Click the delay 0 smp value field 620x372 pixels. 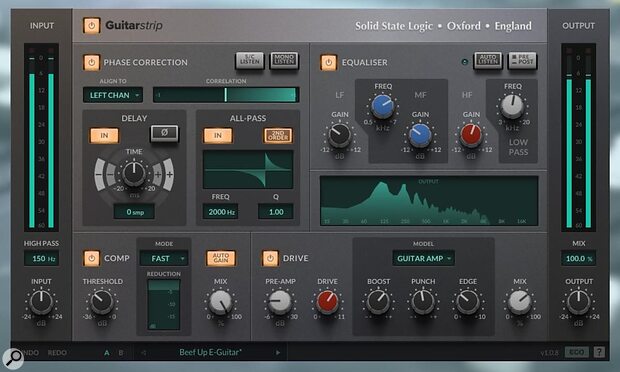(134, 212)
